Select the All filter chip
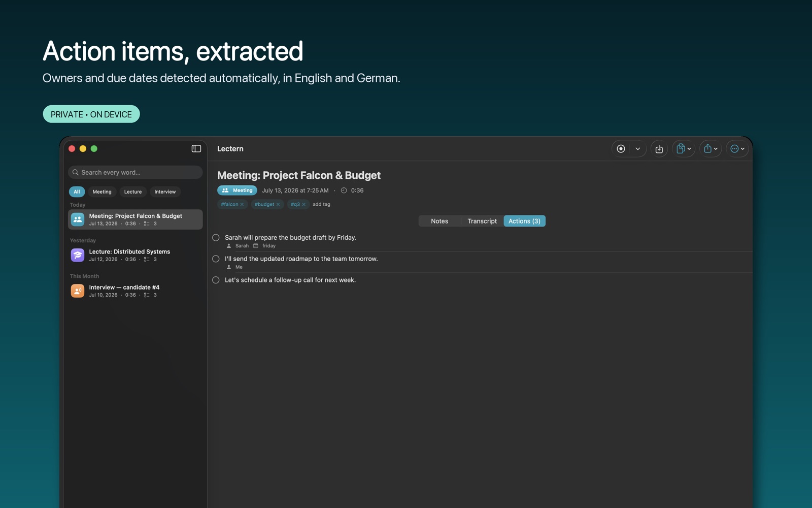Screen dimensions: 812x508 pos(77,192)
